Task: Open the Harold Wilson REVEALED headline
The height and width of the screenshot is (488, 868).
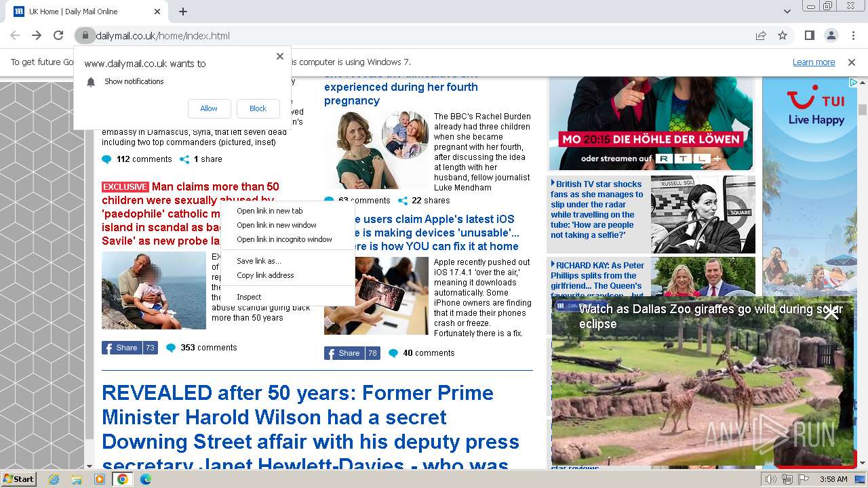Action: pyautogui.click(x=311, y=429)
